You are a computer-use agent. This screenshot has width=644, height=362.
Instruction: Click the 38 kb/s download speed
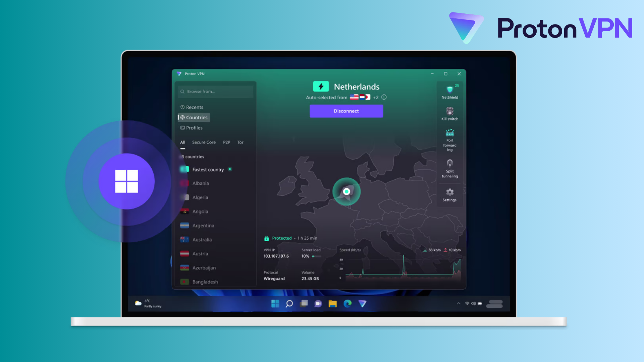(432, 250)
